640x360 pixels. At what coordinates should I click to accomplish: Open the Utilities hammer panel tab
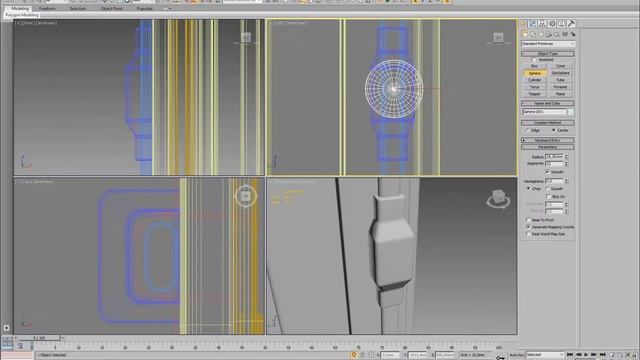pyautogui.click(x=571, y=24)
